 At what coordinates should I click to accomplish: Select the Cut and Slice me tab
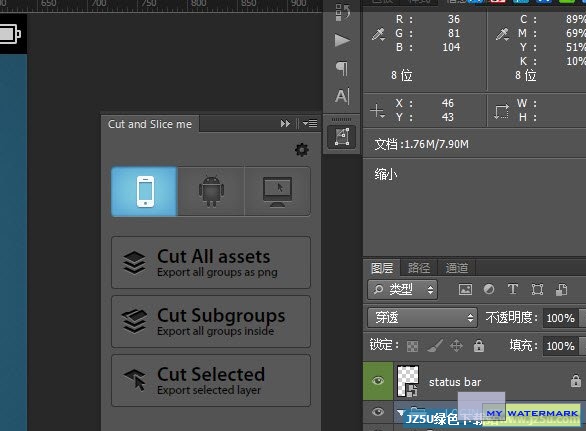click(150, 124)
